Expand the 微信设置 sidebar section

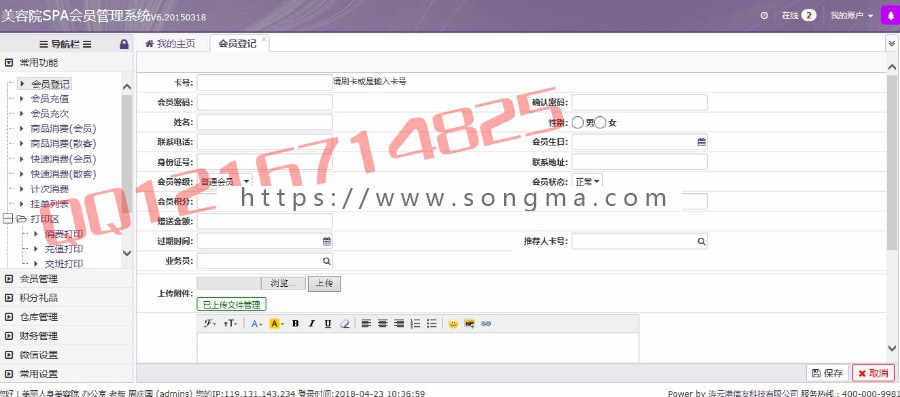tap(9, 355)
